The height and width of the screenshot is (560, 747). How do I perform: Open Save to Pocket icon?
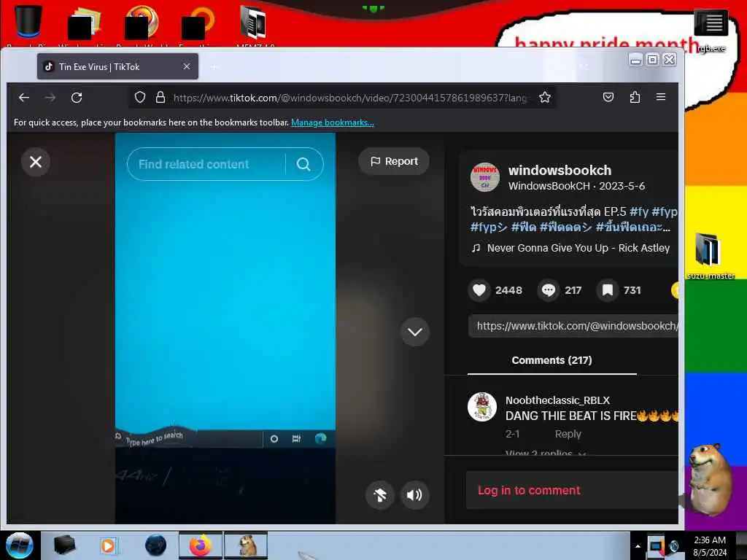[608, 97]
